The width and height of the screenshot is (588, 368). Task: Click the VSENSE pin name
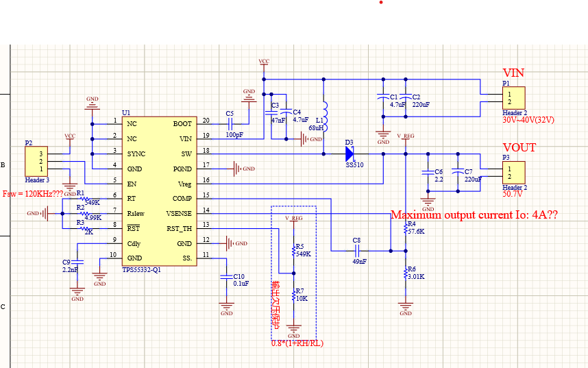(x=179, y=213)
